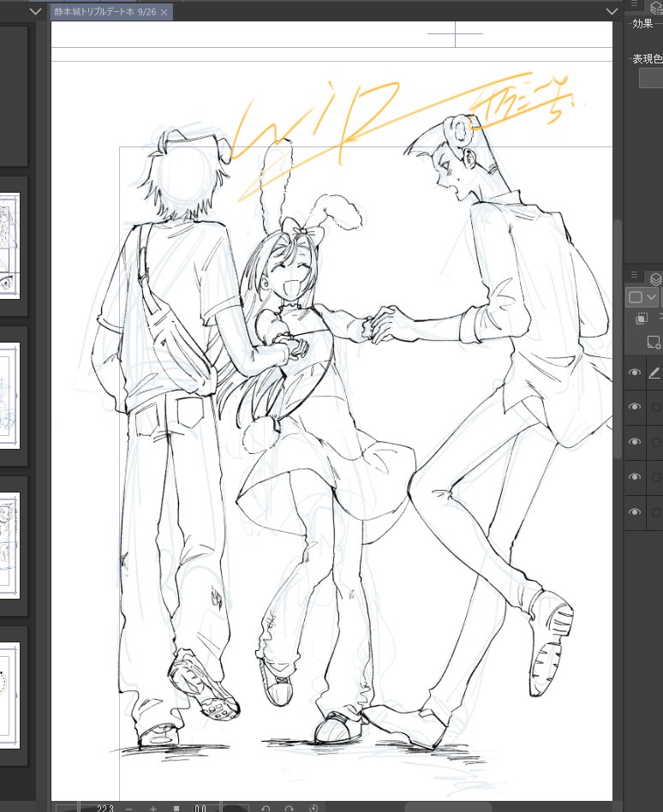
Task: Tick the fourth layer's selection checkbox
Action: [656, 477]
